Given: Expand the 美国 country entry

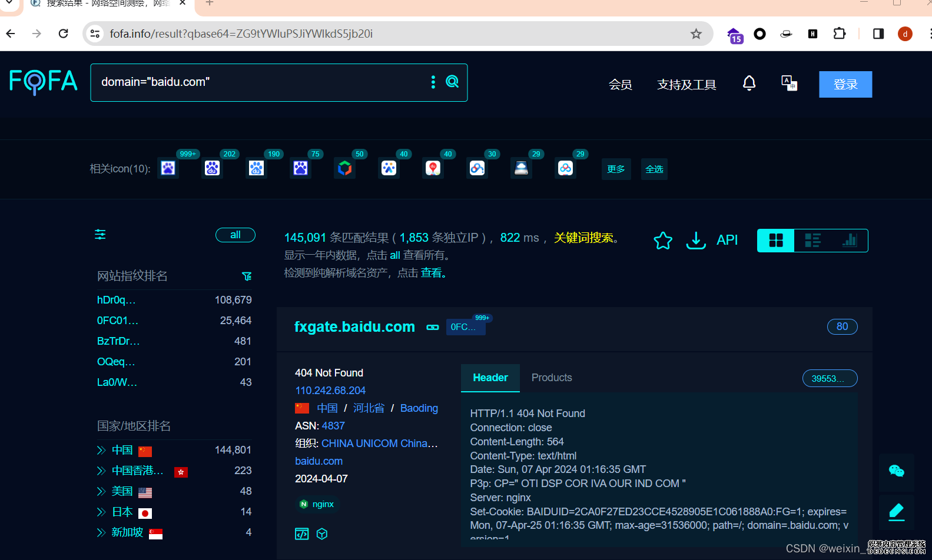Looking at the screenshot, I should pyautogui.click(x=101, y=492).
